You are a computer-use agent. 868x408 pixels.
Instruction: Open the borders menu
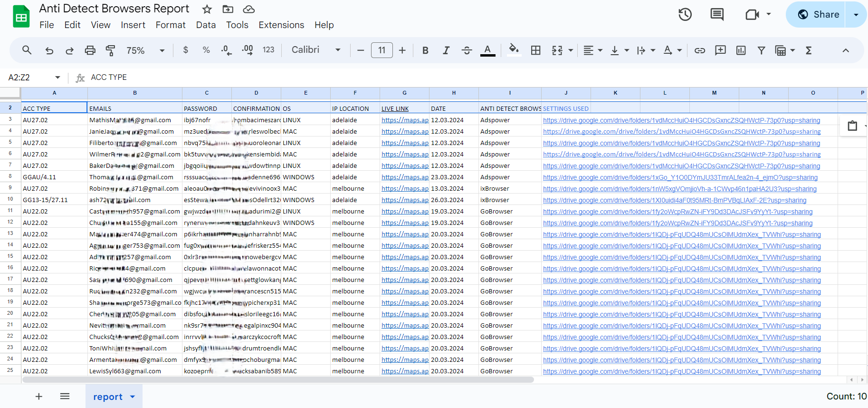[x=535, y=50]
